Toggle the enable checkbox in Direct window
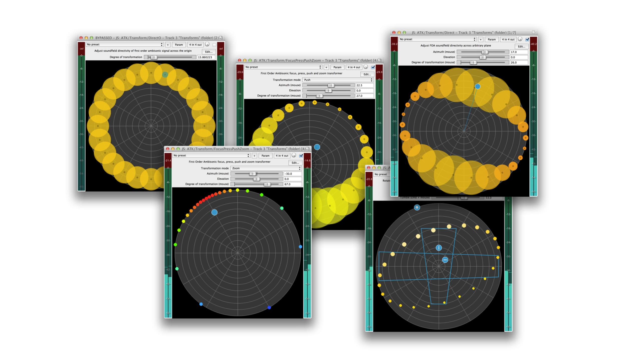Viewport: 629px width, 364px height. (x=527, y=39)
